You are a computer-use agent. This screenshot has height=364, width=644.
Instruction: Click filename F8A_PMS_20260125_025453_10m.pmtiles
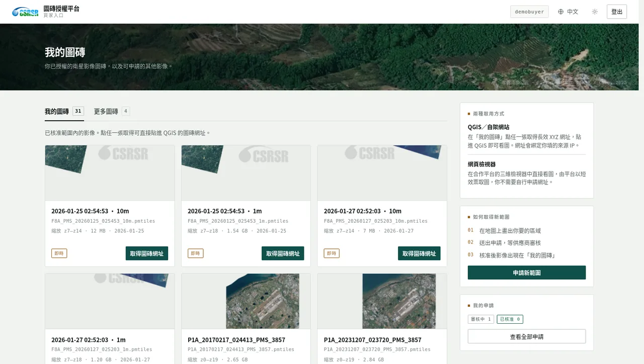pyautogui.click(x=103, y=221)
